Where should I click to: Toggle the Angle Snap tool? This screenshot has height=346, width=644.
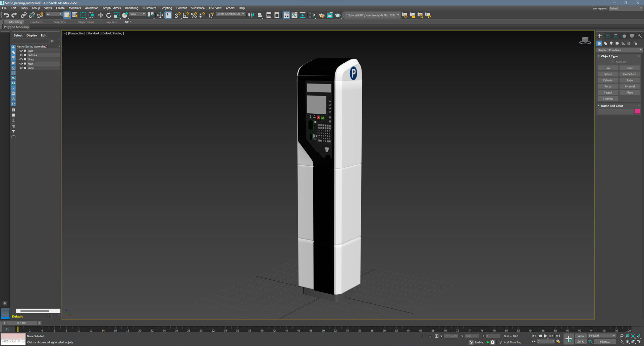186,15
